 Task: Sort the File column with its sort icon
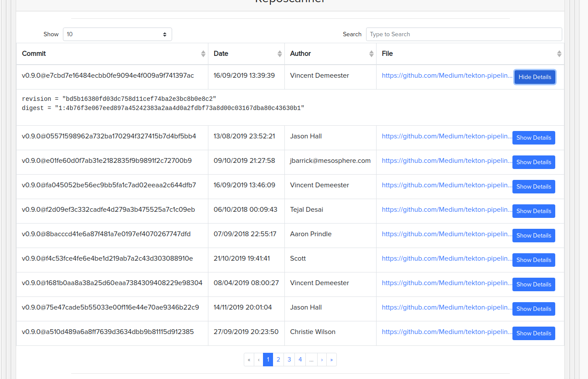click(x=559, y=53)
